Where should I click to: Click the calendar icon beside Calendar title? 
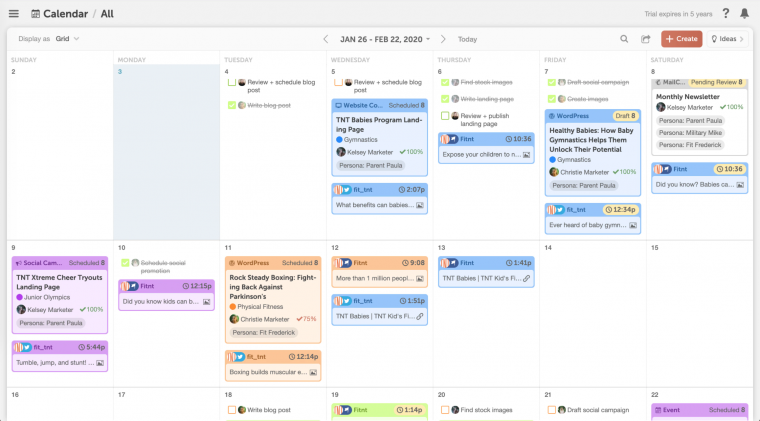35,14
